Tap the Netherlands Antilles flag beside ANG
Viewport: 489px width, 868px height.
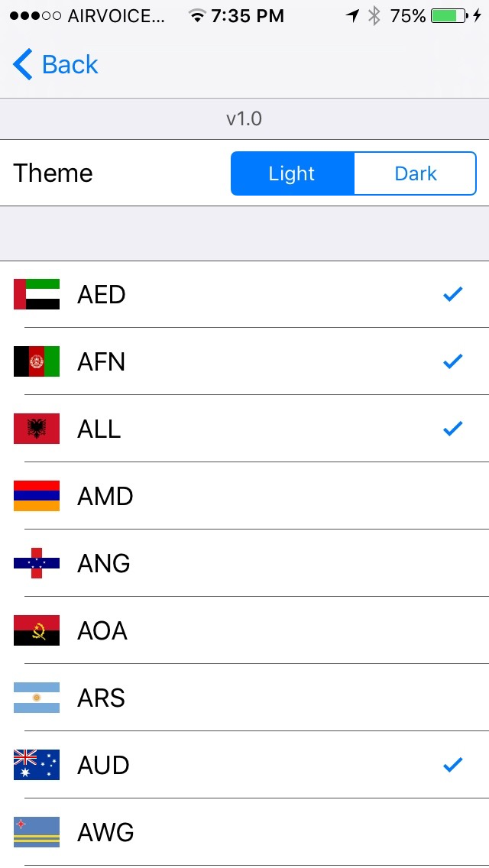pos(37,563)
